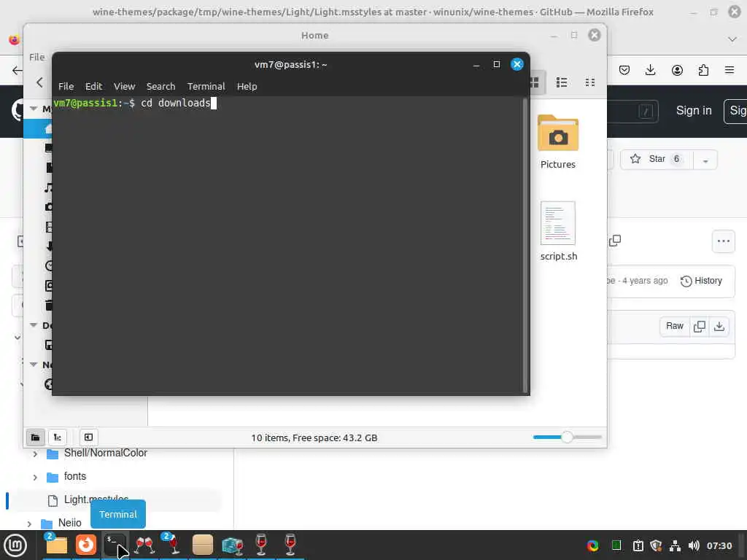Click Sign in on GitHub page

tap(694, 111)
